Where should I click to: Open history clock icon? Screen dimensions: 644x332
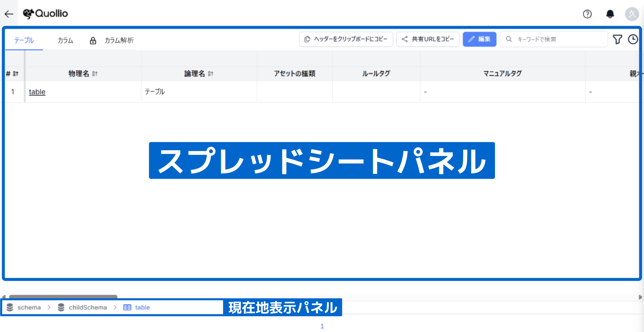click(633, 39)
